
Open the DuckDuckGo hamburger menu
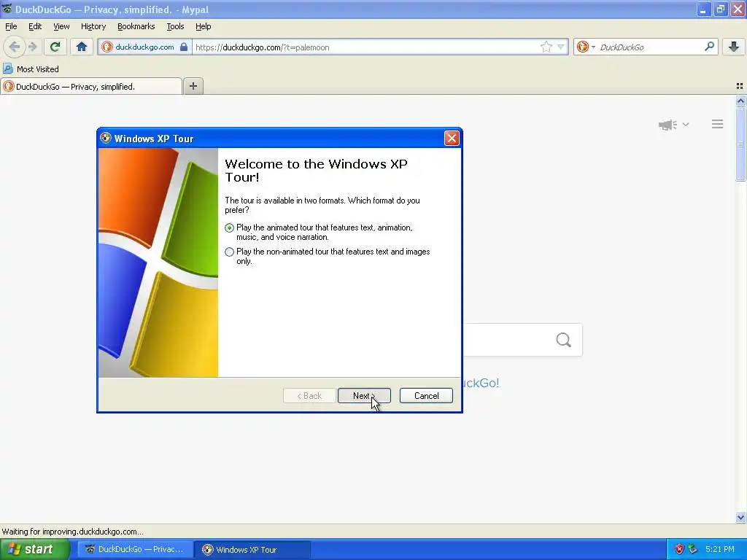tap(718, 124)
